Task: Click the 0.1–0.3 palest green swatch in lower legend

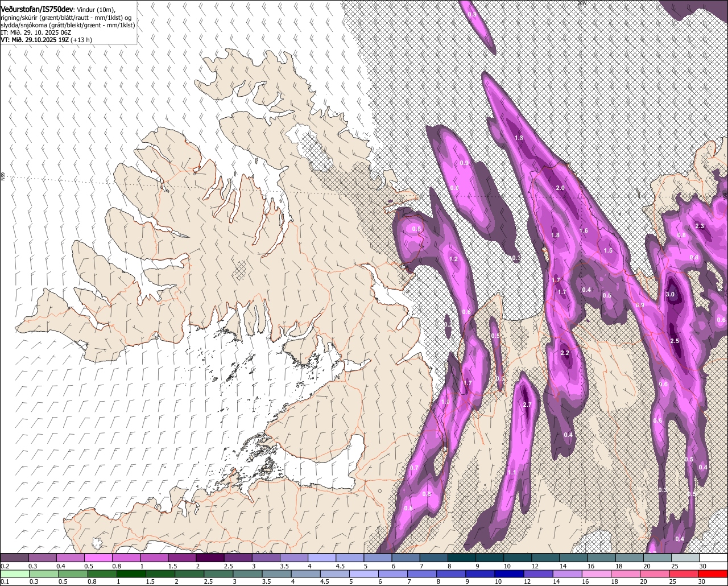Action: (x=15, y=573)
